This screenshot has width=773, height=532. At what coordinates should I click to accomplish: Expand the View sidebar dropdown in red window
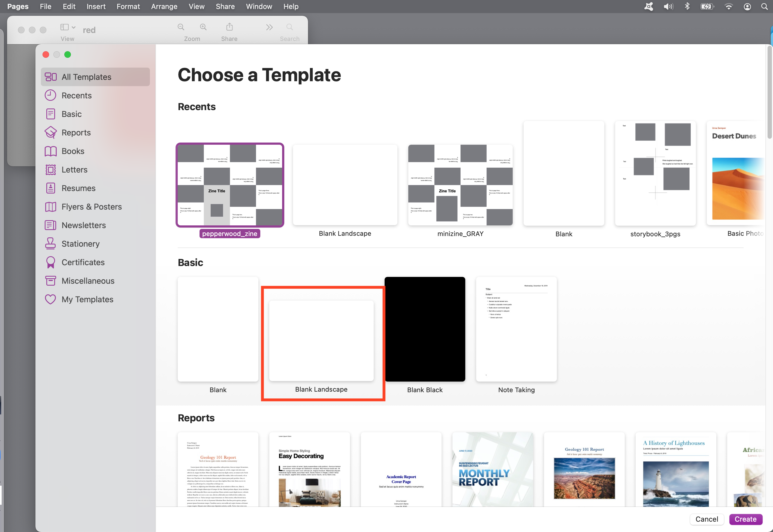(x=68, y=27)
